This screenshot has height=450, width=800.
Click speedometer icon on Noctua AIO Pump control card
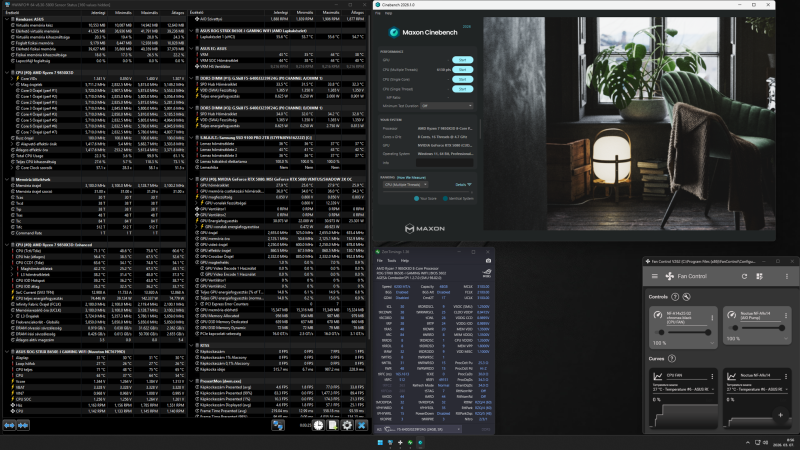tap(732, 315)
